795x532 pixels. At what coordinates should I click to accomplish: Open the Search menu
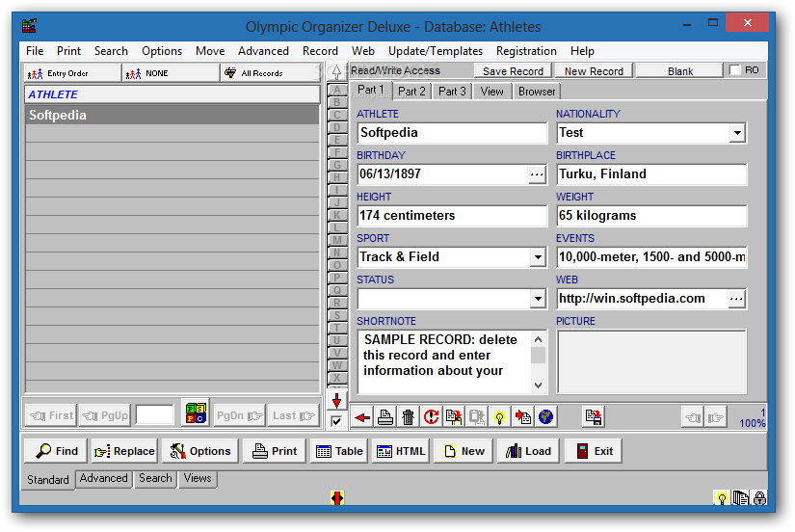coord(111,51)
